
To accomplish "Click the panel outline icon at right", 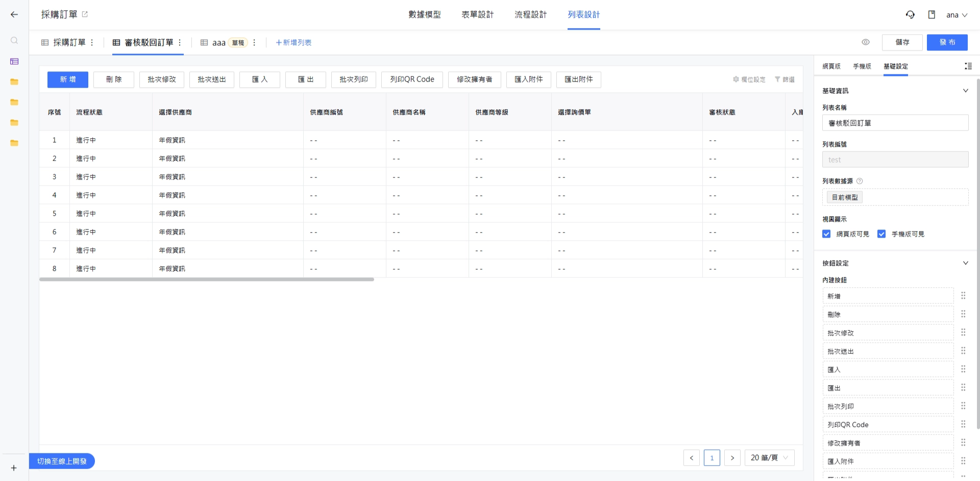I will coord(968,66).
